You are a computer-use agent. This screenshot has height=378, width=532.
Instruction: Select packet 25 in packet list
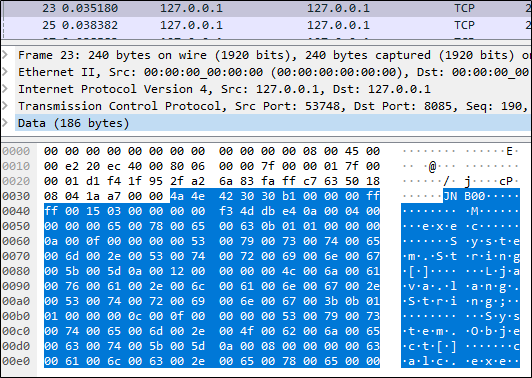coord(267,25)
